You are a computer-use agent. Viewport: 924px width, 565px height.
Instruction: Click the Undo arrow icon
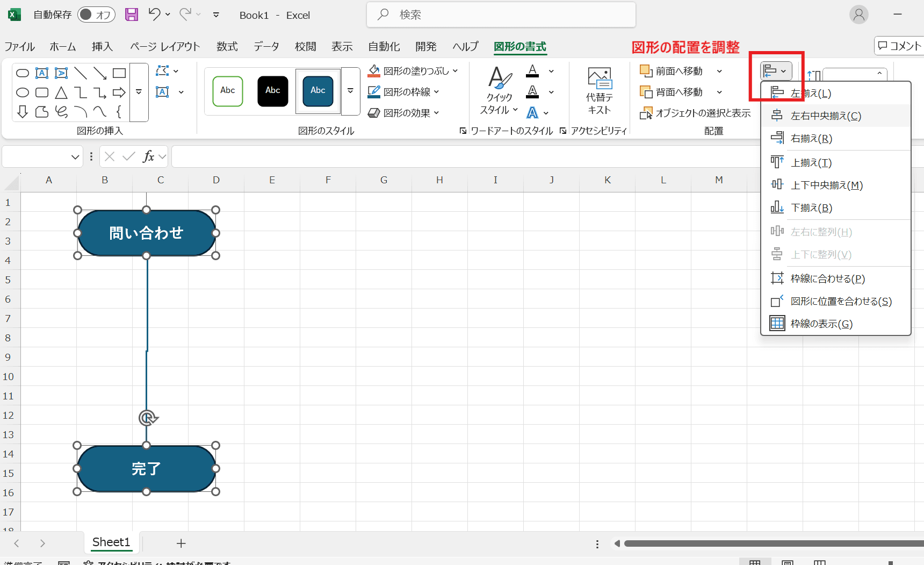(154, 15)
